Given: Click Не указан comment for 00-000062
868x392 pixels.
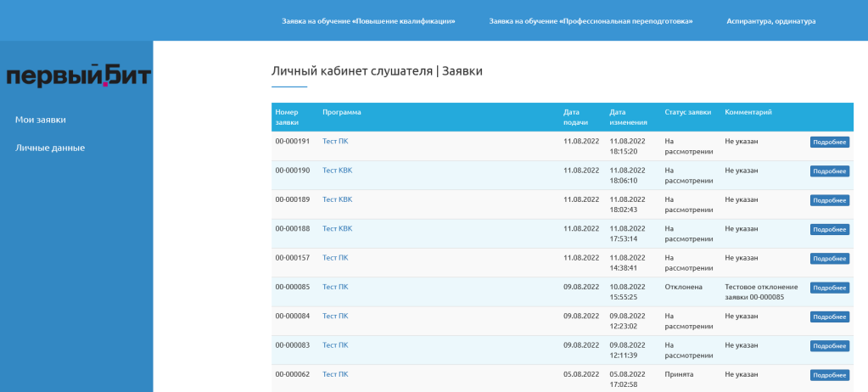Looking at the screenshot, I should click(x=742, y=374).
